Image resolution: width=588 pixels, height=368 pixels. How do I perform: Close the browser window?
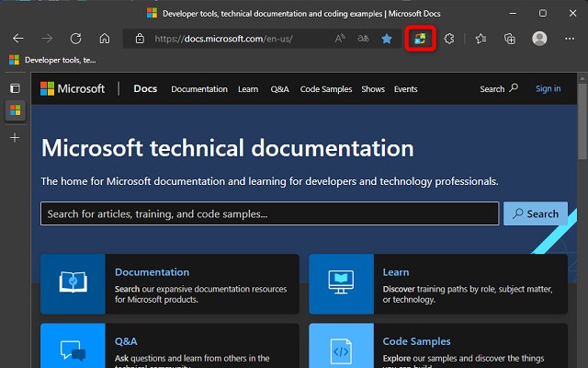(572, 13)
